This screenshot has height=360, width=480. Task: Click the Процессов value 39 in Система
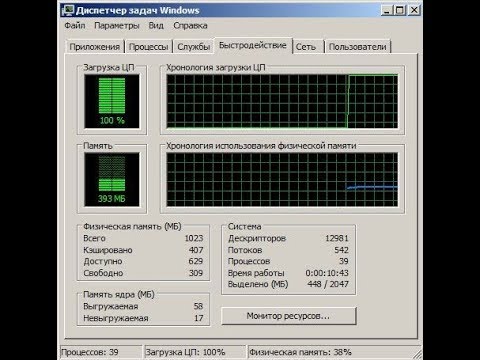click(x=344, y=261)
